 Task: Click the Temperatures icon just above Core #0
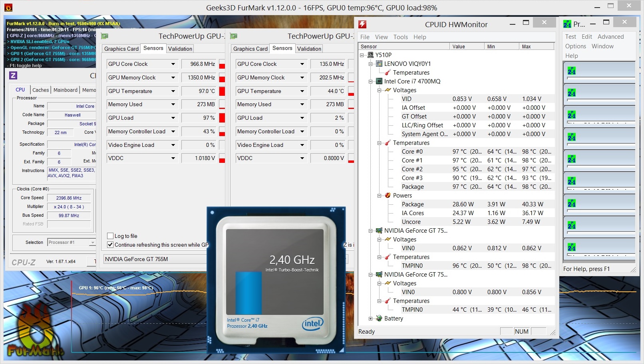tap(388, 143)
